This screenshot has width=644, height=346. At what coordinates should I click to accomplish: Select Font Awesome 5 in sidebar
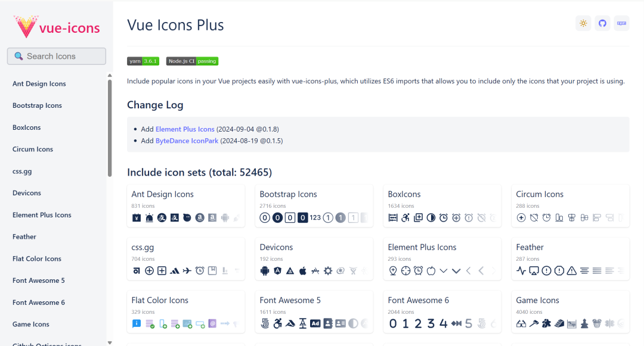tap(39, 280)
